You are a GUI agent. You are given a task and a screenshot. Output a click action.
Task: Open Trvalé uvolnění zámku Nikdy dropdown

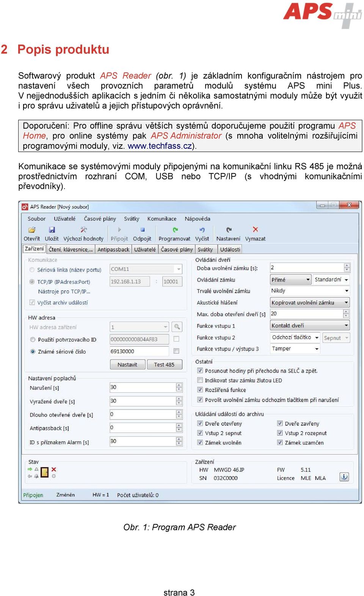310,291
